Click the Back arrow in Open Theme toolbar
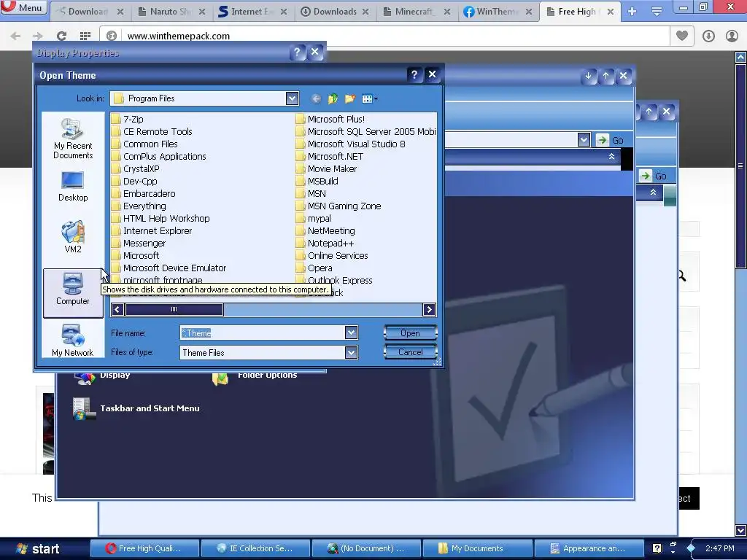 click(315, 98)
